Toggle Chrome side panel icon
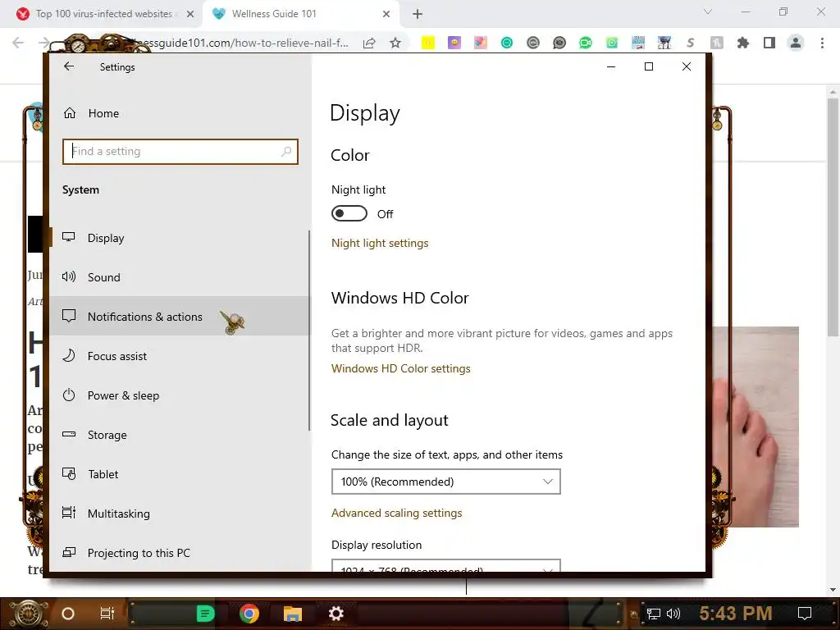Screen dimensions: 840x630 [x=769, y=43]
